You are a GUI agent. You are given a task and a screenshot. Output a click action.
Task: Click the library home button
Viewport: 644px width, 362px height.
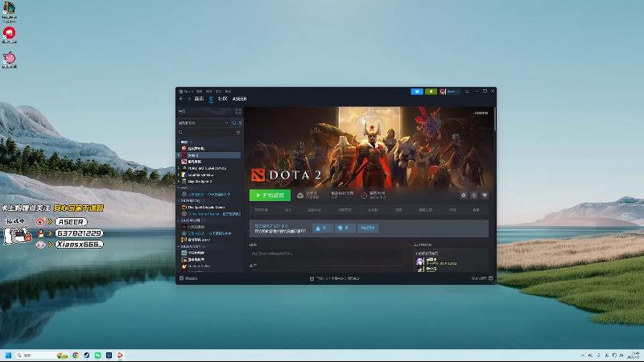205,111
